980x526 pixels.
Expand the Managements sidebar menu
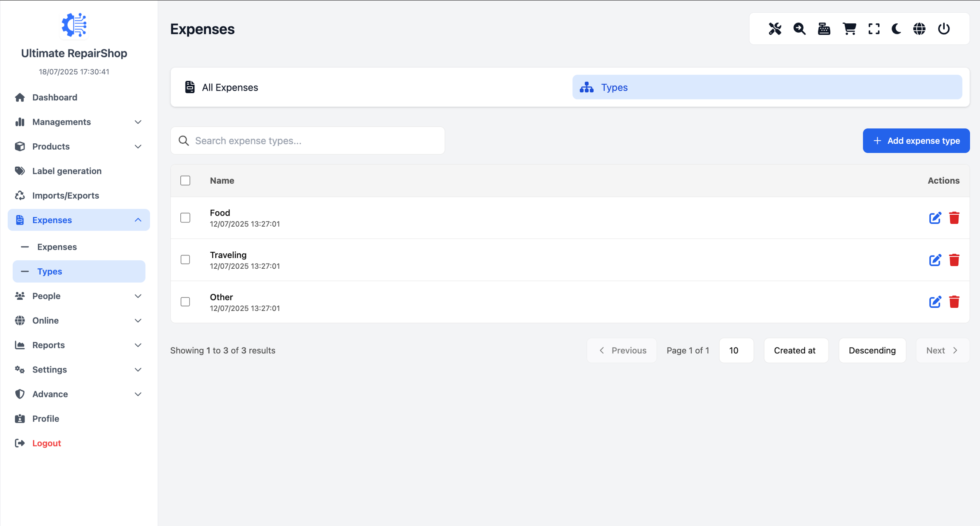coord(79,122)
